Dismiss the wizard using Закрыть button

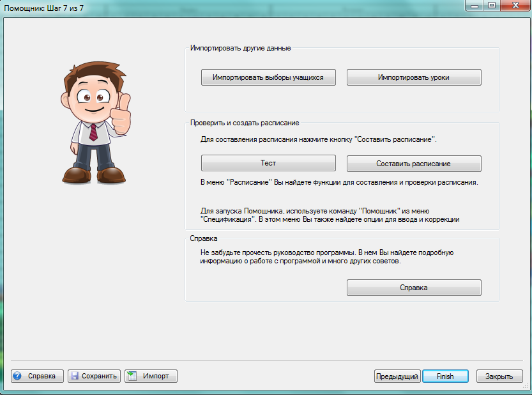[499, 376]
